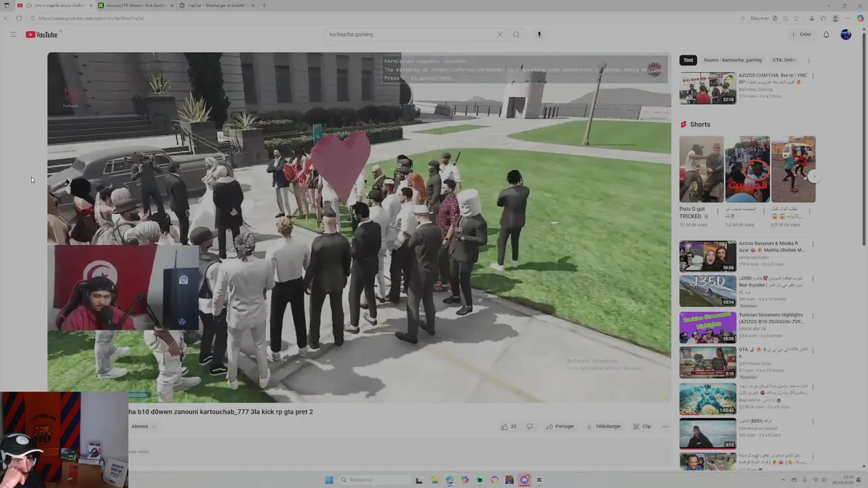Go to YouTube home via logo
Viewport: 868px width, 488px height.
click(42, 35)
